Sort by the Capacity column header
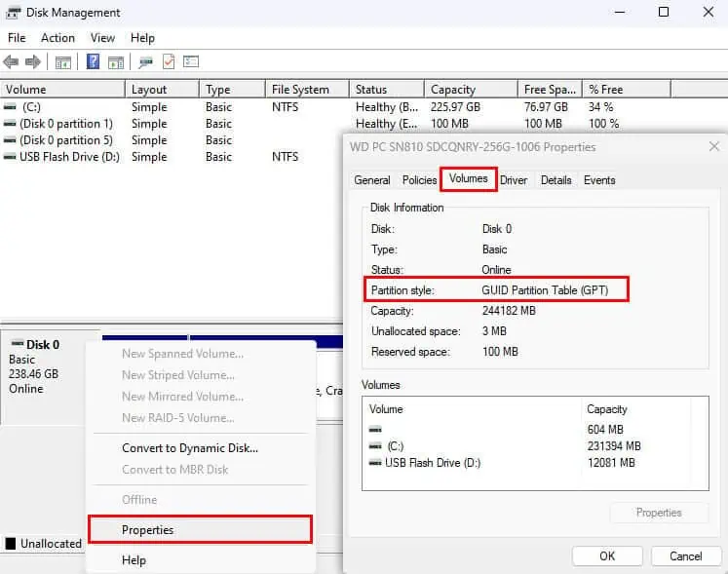728x574 pixels. 453,90
